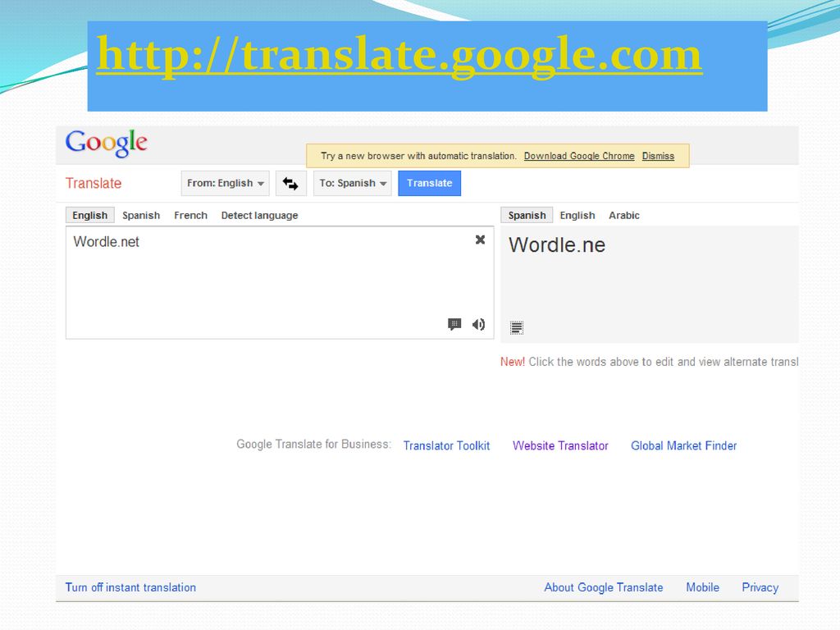Viewport: 840px width, 630px height.
Task: Open the Privacy footer link
Action: pyautogui.click(x=760, y=587)
